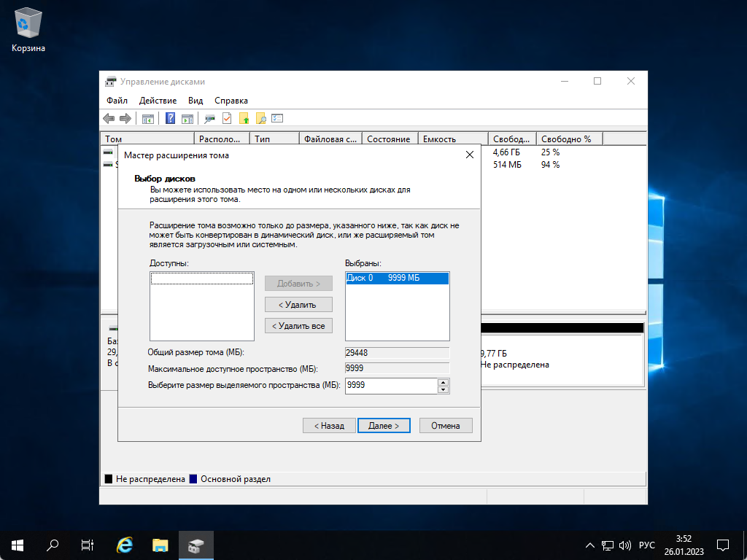
Task: Open Help using the blue question mark icon
Action: tap(171, 117)
